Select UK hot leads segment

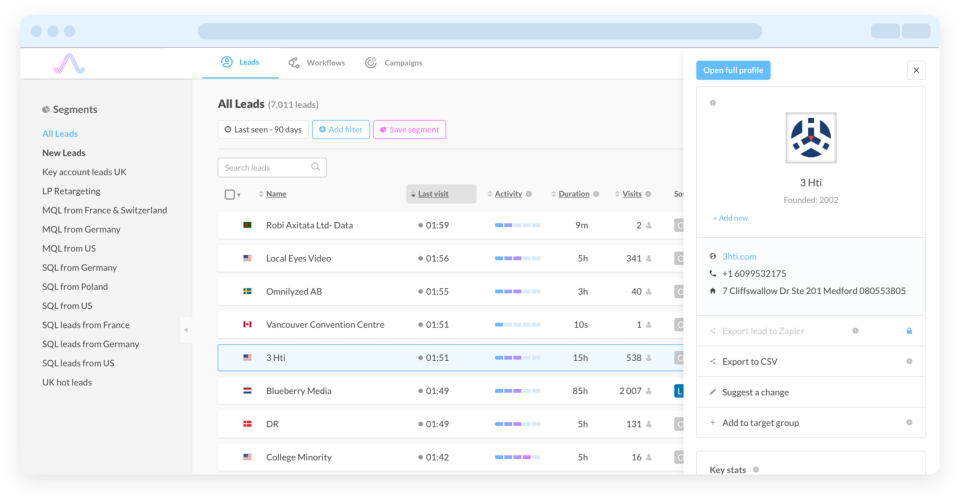67,382
